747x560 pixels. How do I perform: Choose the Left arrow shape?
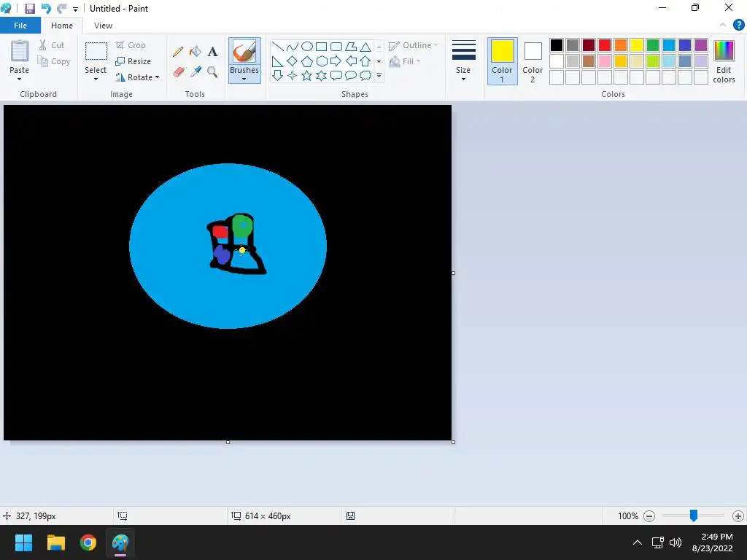coord(351,61)
